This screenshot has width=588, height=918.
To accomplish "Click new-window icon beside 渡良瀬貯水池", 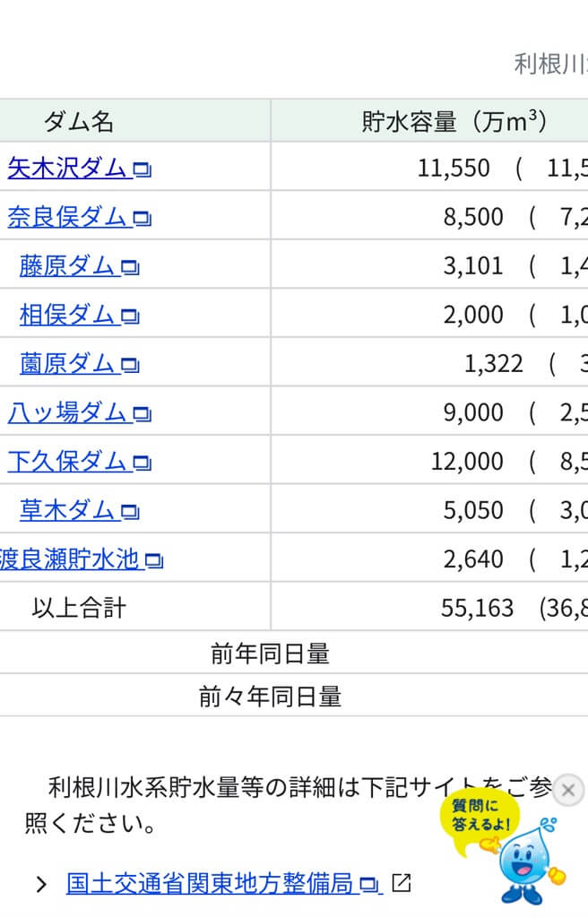I will [x=154, y=562].
